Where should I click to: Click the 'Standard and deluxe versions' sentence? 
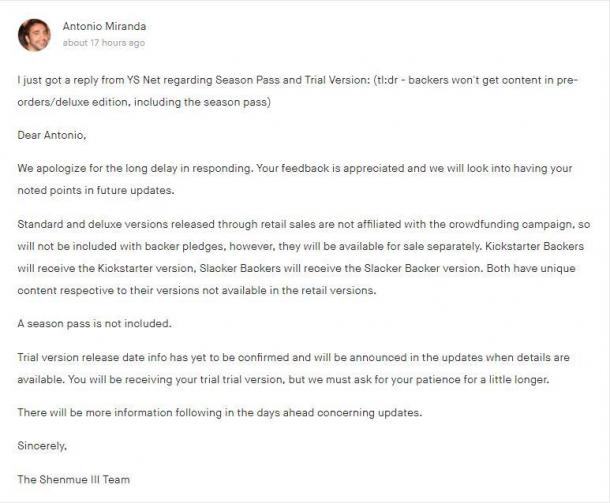(x=304, y=224)
